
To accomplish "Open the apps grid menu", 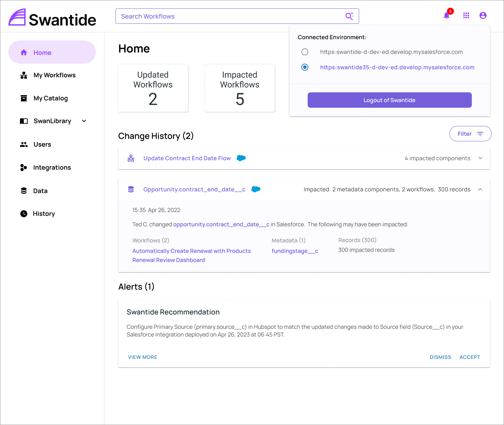I will pyautogui.click(x=466, y=15).
